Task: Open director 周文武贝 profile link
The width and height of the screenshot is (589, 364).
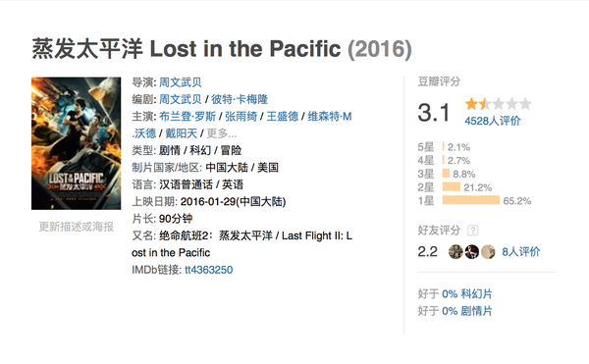Action: click(181, 82)
